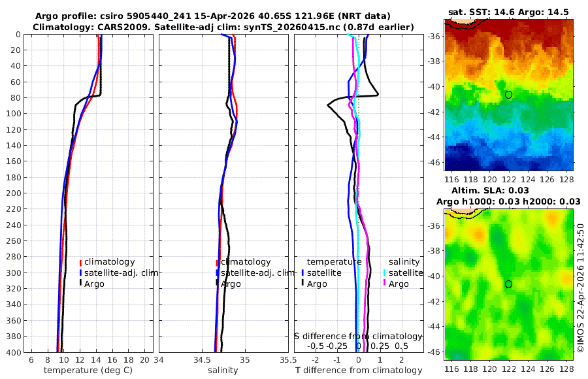Image resolution: width=588 pixels, height=379 pixels.
Task: Click the Argo profile title text
Action: click(x=212, y=16)
